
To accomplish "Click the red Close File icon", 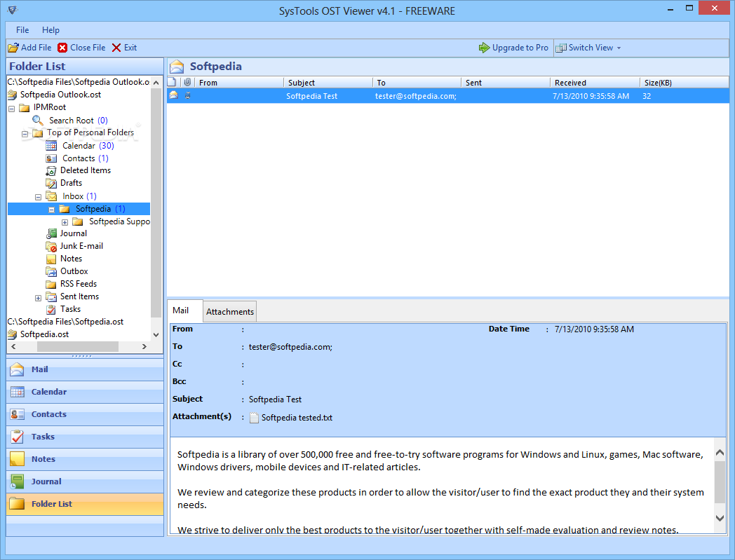I will pyautogui.click(x=62, y=48).
